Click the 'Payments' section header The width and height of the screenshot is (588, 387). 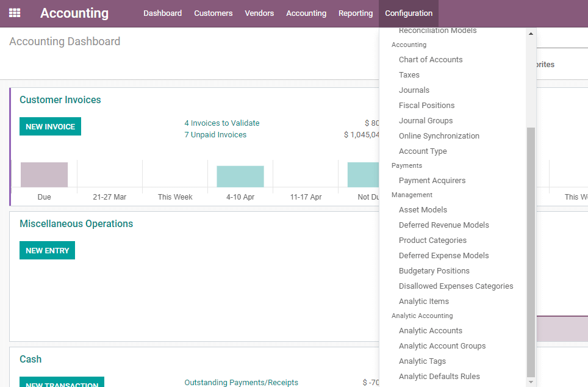(x=406, y=165)
